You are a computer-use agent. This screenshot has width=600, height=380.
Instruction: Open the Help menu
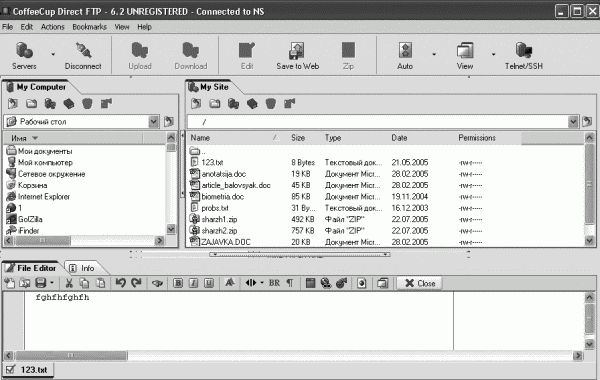(x=144, y=27)
